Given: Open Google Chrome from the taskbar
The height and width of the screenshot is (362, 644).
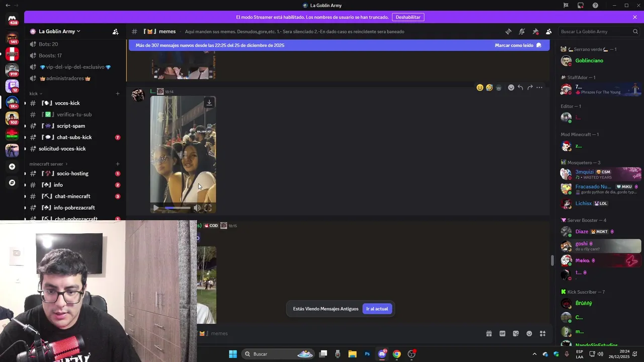Looking at the screenshot, I should click(397, 354).
